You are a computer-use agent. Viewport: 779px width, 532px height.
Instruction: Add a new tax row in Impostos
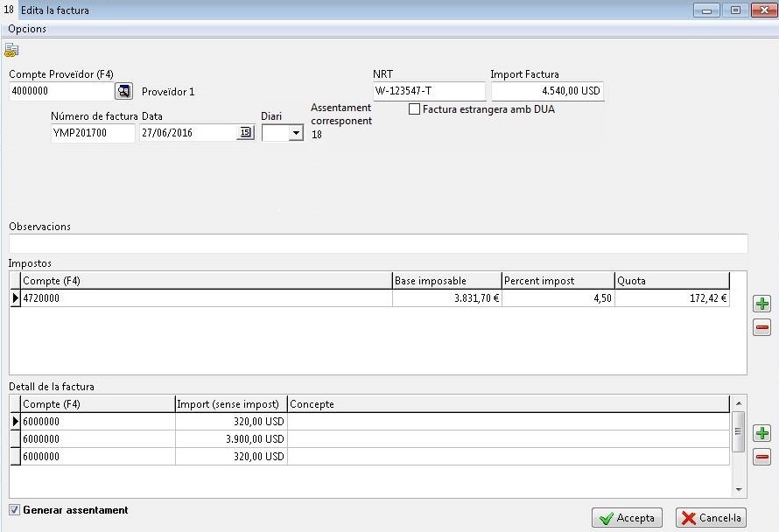(x=762, y=304)
